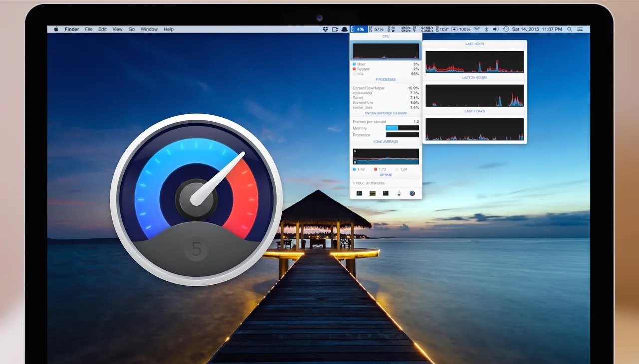Open the Help menu
The image size is (639, 364).
[x=169, y=29]
